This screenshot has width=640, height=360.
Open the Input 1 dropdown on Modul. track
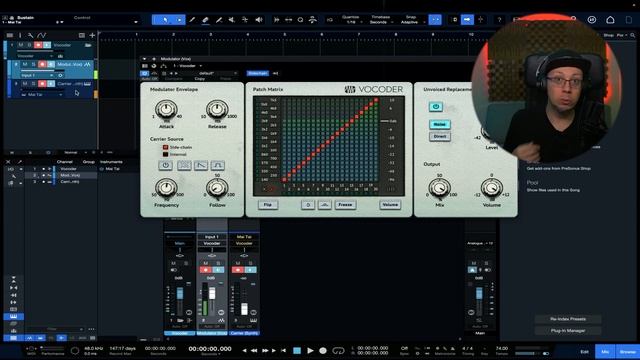(x=37, y=75)
